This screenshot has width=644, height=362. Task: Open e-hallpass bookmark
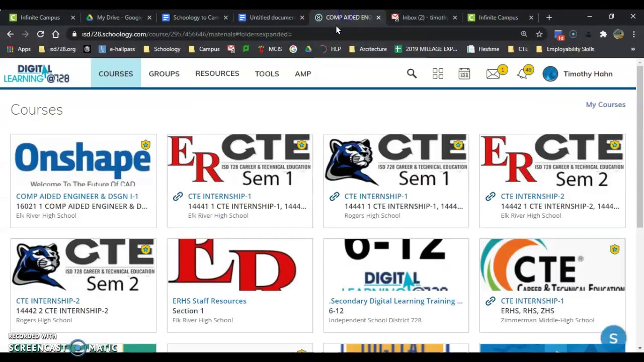117,49
